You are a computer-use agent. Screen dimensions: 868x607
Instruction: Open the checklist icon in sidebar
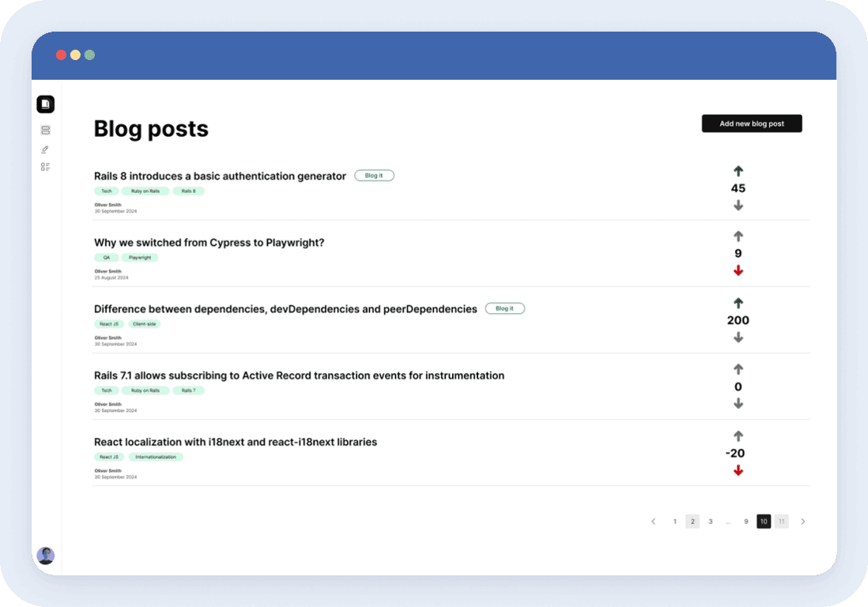pos(45,167)
